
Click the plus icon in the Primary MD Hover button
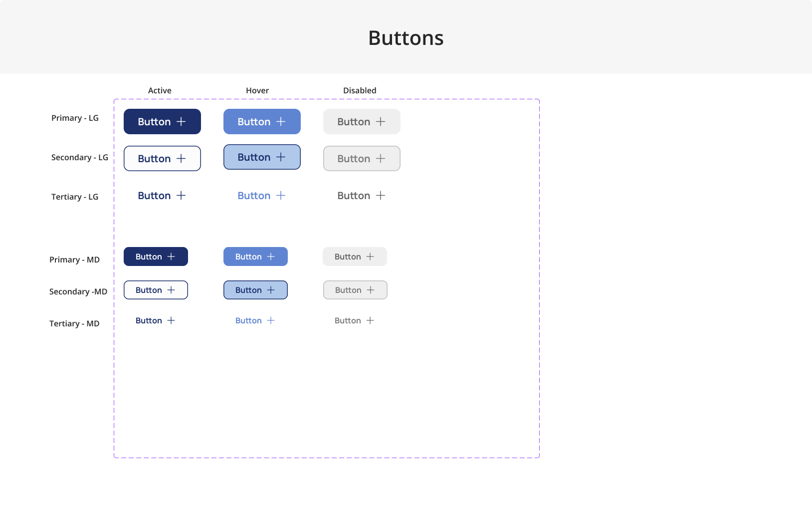(x=271, y=256)
